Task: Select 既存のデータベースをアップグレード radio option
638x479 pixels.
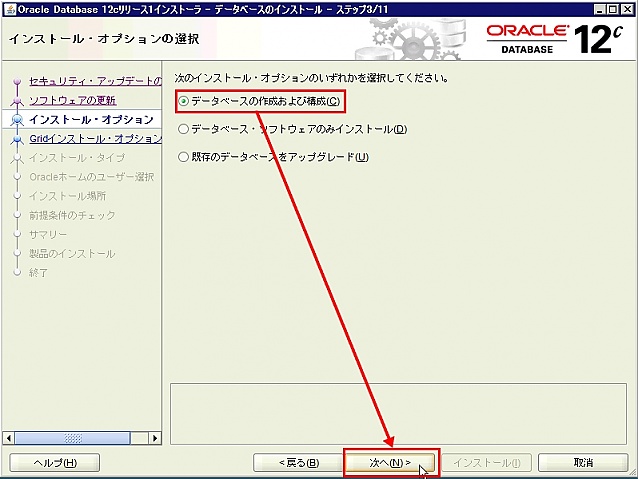Action: [x=184, y=157]
